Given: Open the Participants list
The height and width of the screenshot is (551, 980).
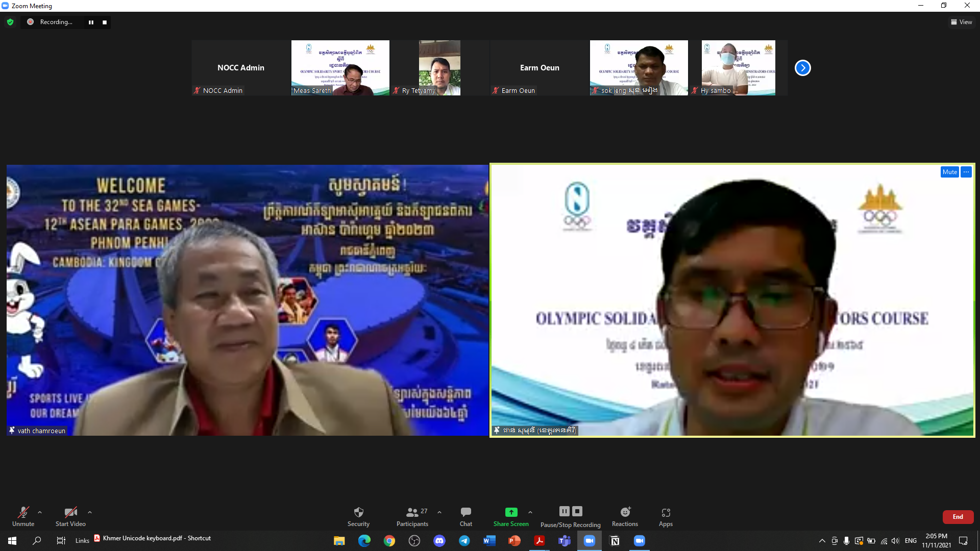Looking at the screenshot, I should (x=412, y=512).
